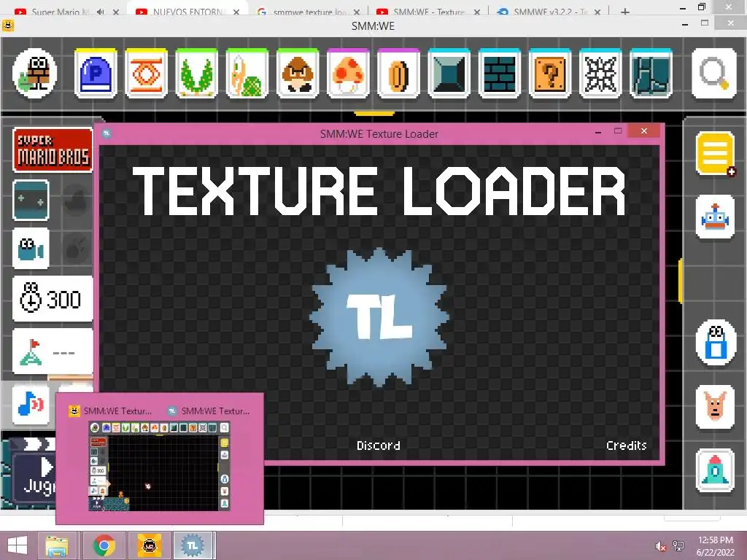The width and height of the screenshot is (747, 560).
Task: Select the hard block tile
Action: tap(449, 74)
